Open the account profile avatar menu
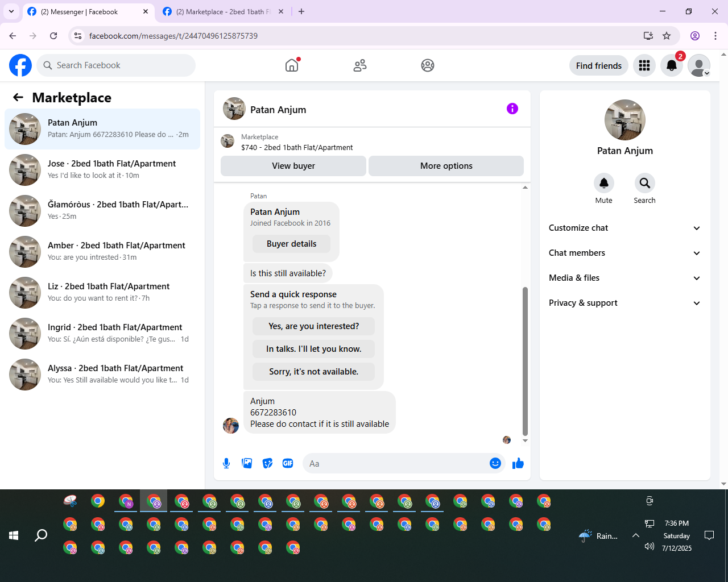This screenshot has width=728, height=582. (699, 65)
